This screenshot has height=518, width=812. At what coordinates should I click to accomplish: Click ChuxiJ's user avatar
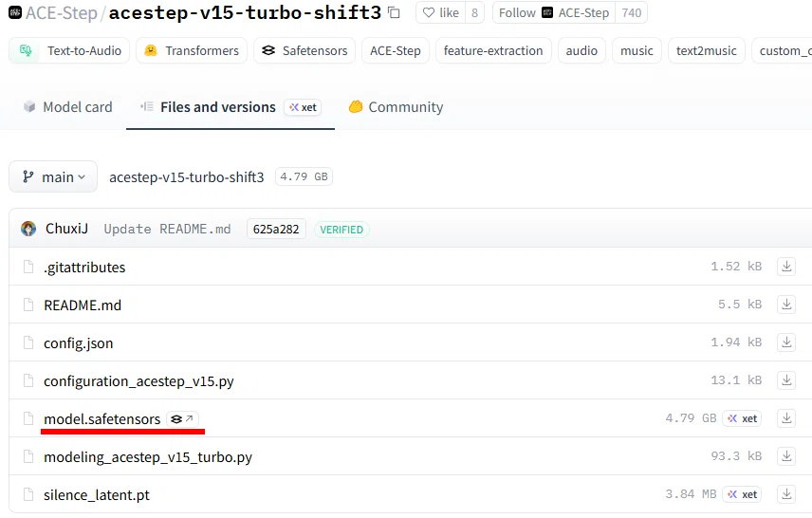pos(28,229)
